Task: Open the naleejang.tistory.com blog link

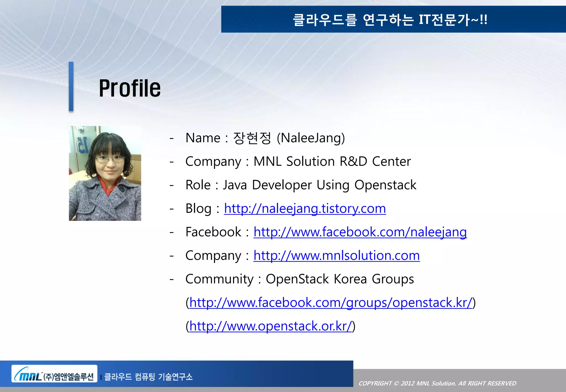Action: tap(305, 208)
